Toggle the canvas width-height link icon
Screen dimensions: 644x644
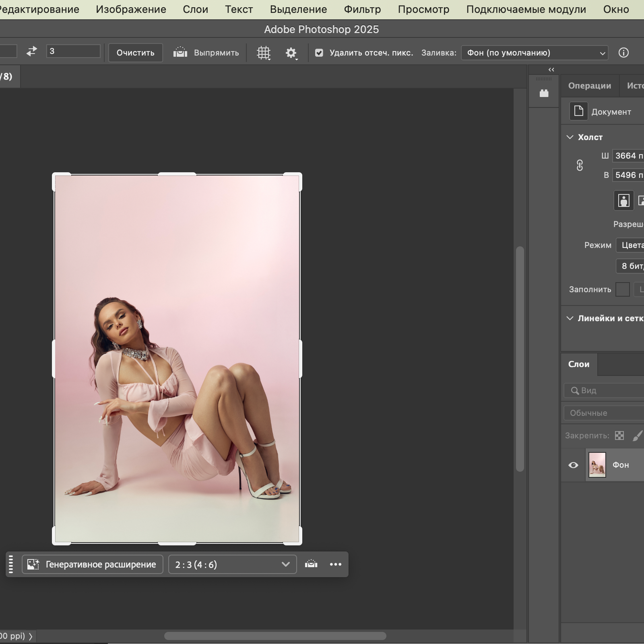pyautogui.click(x=580, y=165)
